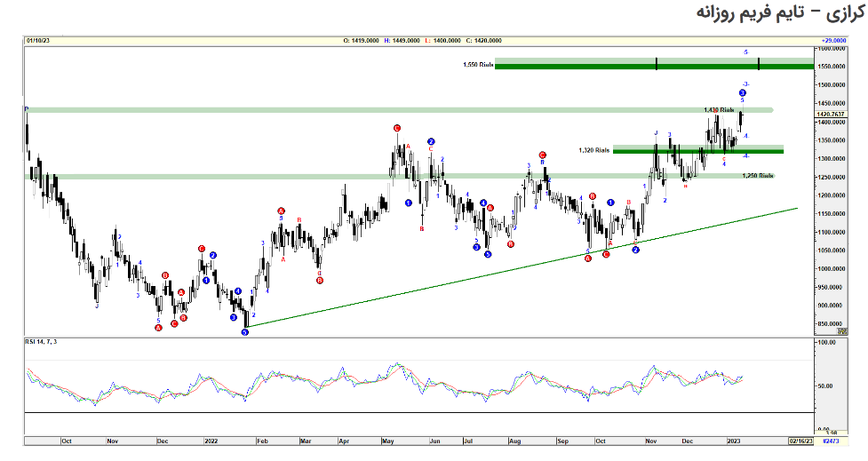868x461 pixels.
Task: Select the blue 2 marker above June 2022
Action: [x=430, y=142]
